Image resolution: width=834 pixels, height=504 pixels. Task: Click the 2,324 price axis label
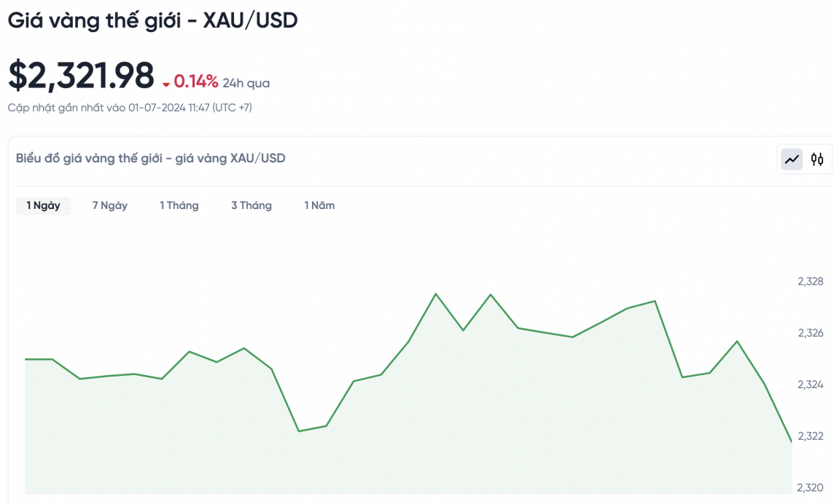click(x=811, y=385)
